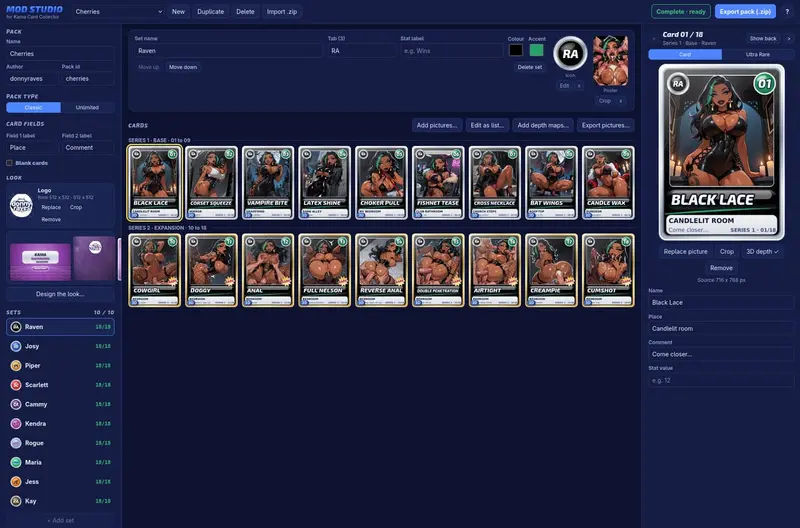
Task: Select Unlimited pack type
Action: [x=87, y=108]
